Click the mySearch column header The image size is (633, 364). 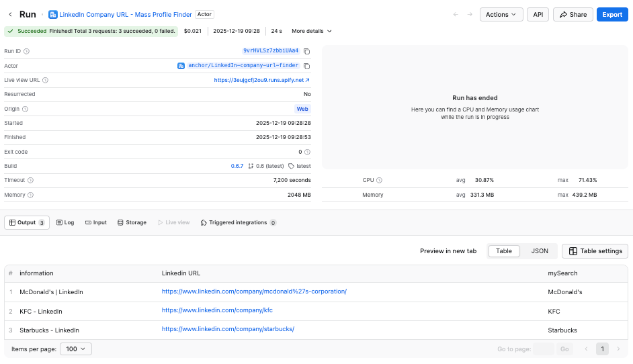coord(562,273)
